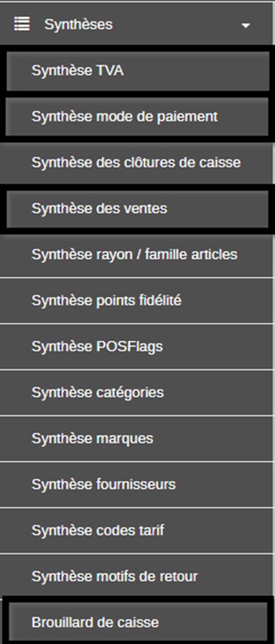Go to Synthèse des ventes
The width and height of the screenshot is (275, 644).
click(138, 209)
